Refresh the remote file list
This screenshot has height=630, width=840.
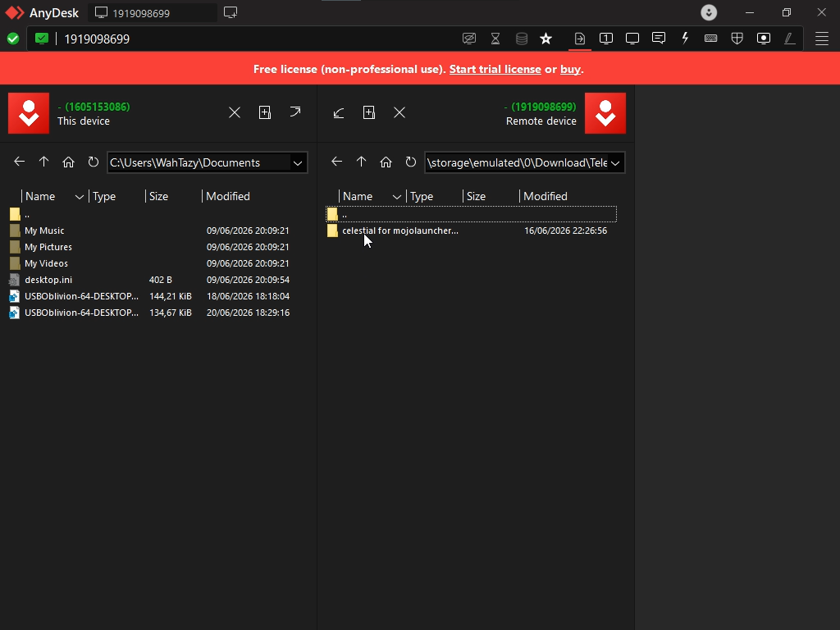(411, 162)
